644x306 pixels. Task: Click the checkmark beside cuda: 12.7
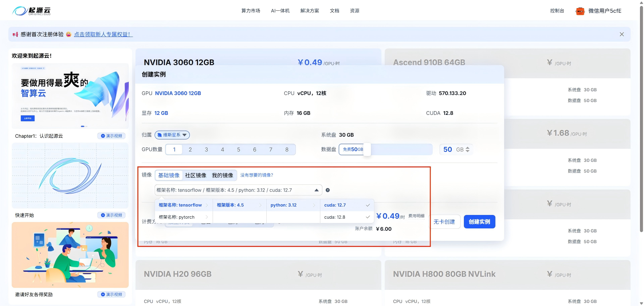368,205
